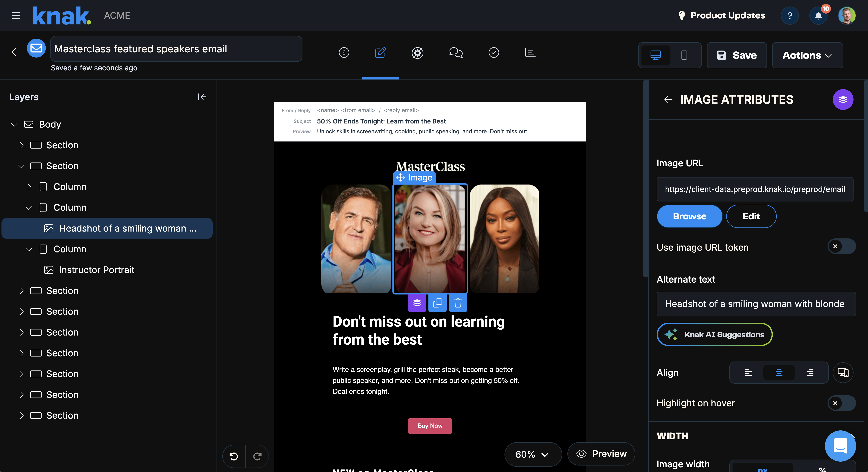Screen dimensions: 868x472
Task: Open user profile avatar
Action: point(847,16)
